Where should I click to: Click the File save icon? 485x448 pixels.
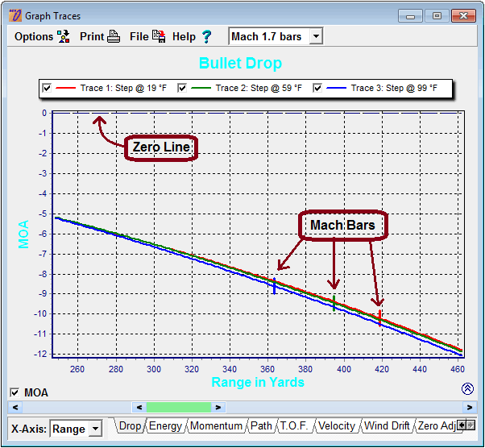tap(159, 36)
